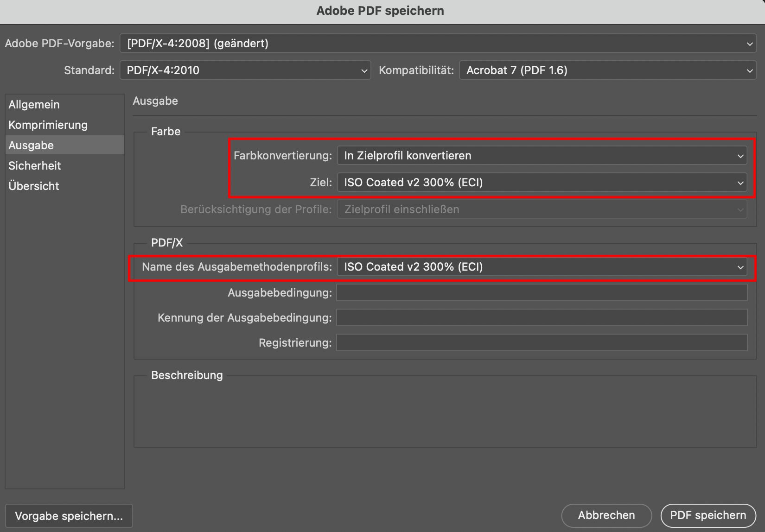Image resolution: width=765 pixels, height=532 pixels.
Task: Open the Farbkonvertierung dropdown
Action: point(542,156)
